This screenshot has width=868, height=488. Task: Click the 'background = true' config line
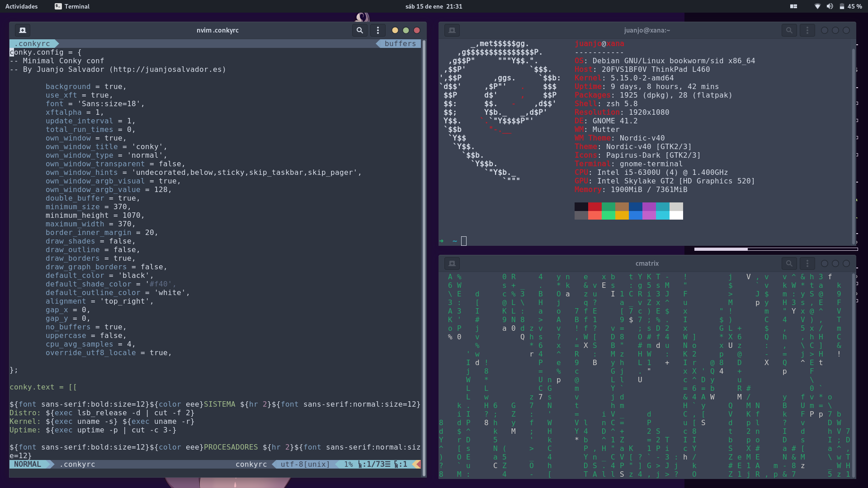point(86,87)
